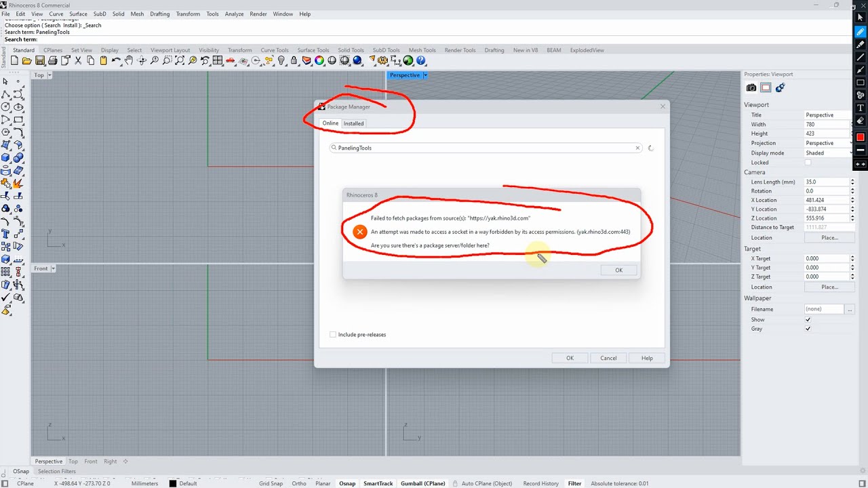Select the Polyline tool in left sidebar
Image resolution: width=868 pixels, height=488 pixels.
click(6, 94)
